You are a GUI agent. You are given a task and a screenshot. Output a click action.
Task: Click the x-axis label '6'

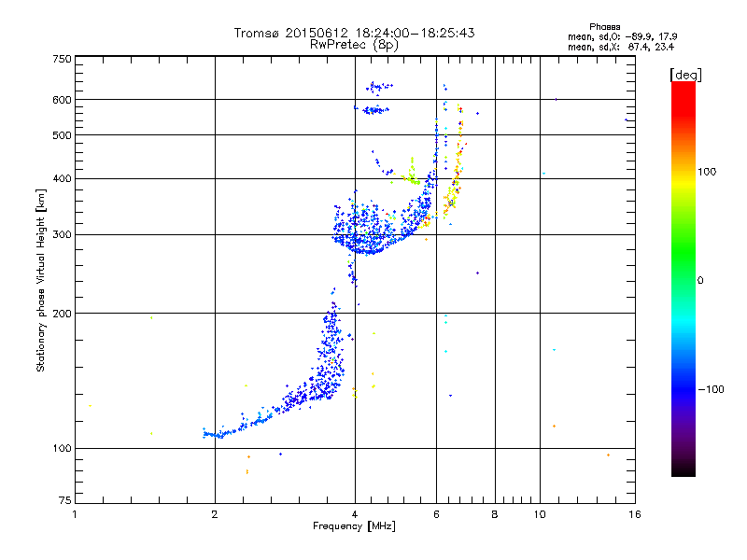pos(436,514)
